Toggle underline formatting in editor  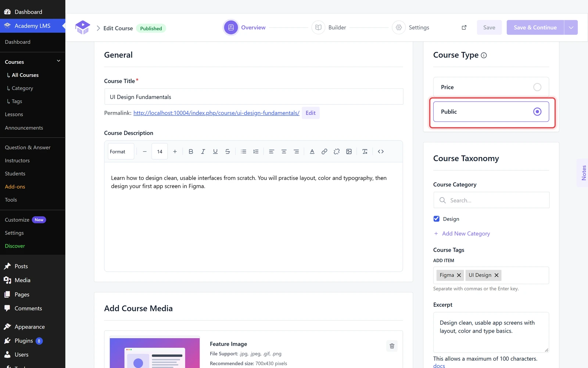[x=215, y=152]
